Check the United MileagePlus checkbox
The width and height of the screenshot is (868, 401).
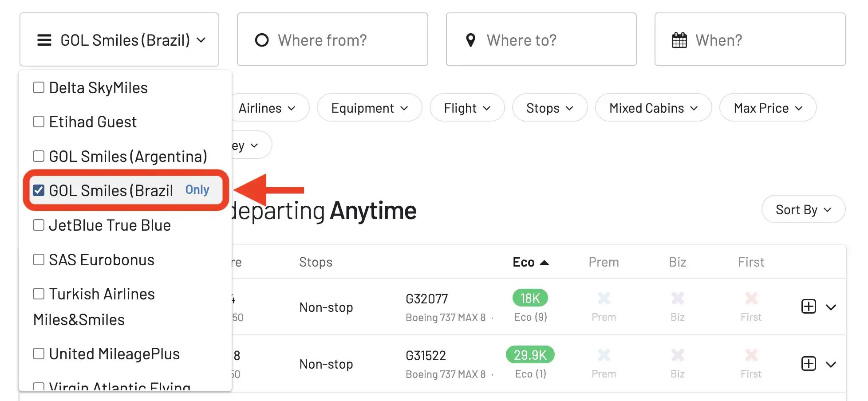click(x=39, y=354)
